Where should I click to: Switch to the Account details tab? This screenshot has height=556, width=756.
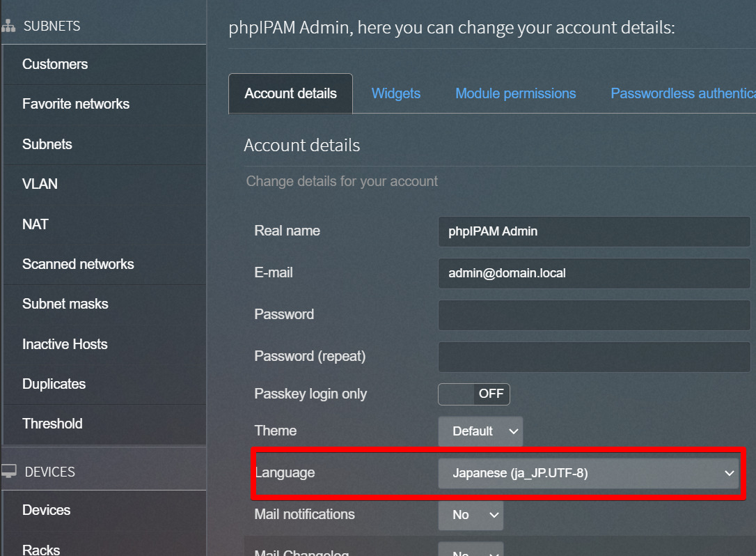point(290,93)
